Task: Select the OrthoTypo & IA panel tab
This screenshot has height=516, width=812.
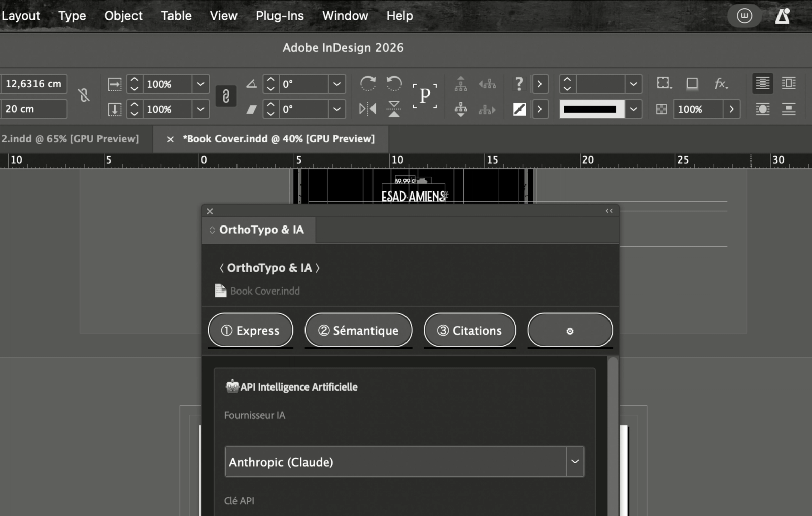Action: pos(259,230)
